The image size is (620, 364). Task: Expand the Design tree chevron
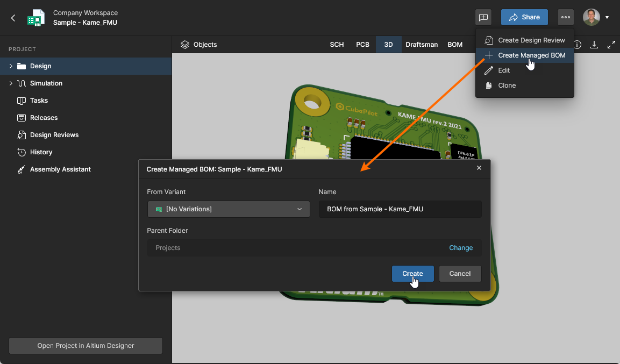click(x=11, y=66)
